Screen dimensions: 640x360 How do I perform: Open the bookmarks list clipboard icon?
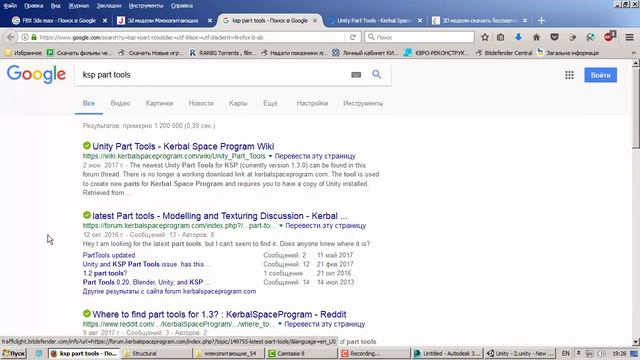500,37
